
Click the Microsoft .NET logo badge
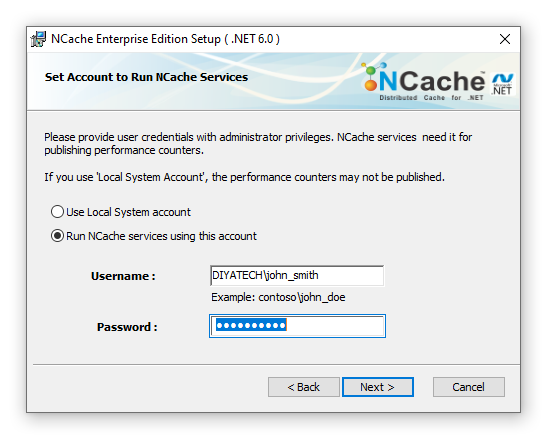coord(503,84)
